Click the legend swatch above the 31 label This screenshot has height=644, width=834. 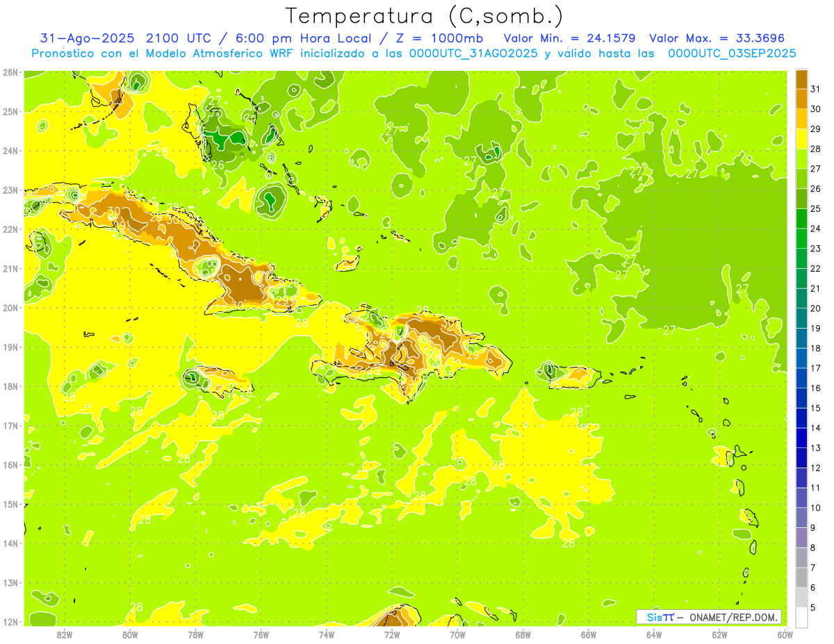point(801,79)
